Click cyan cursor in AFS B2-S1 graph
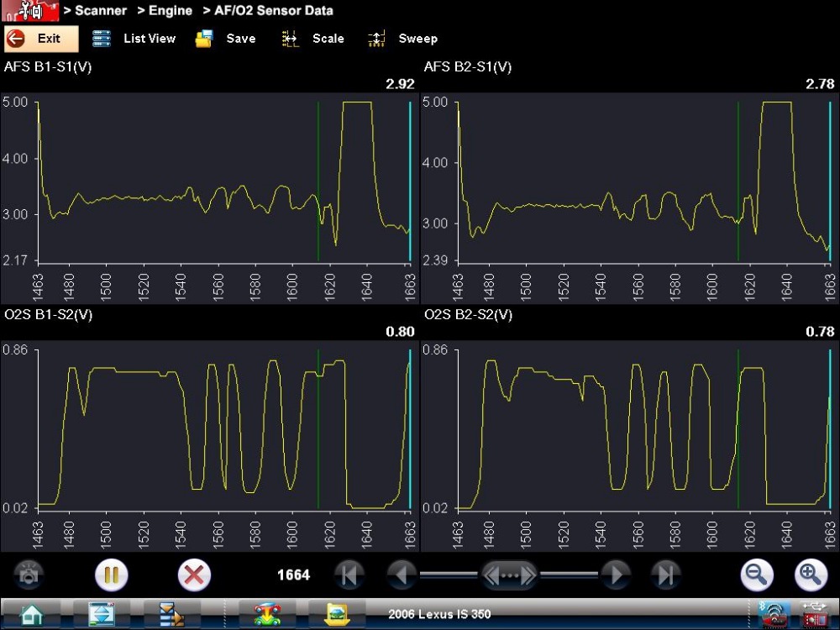The width and height of the screenshot is (840, 630). pyautogui.click(x=831, y=181)
